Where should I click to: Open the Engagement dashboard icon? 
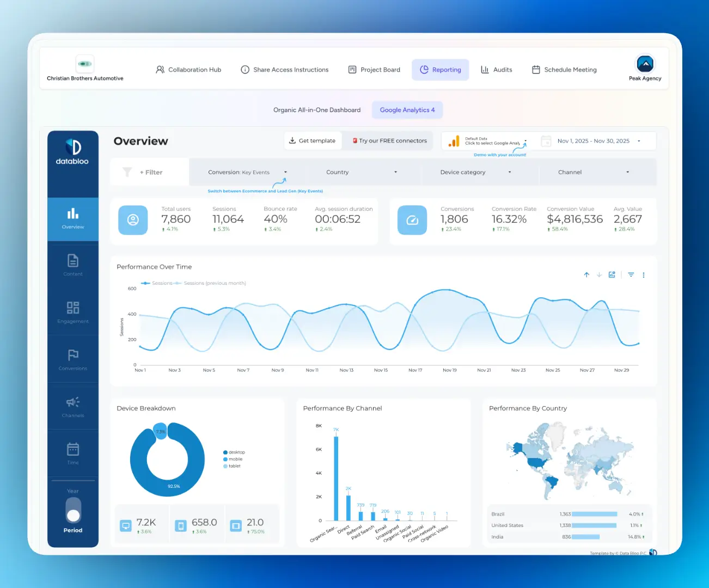click(72, 311)
